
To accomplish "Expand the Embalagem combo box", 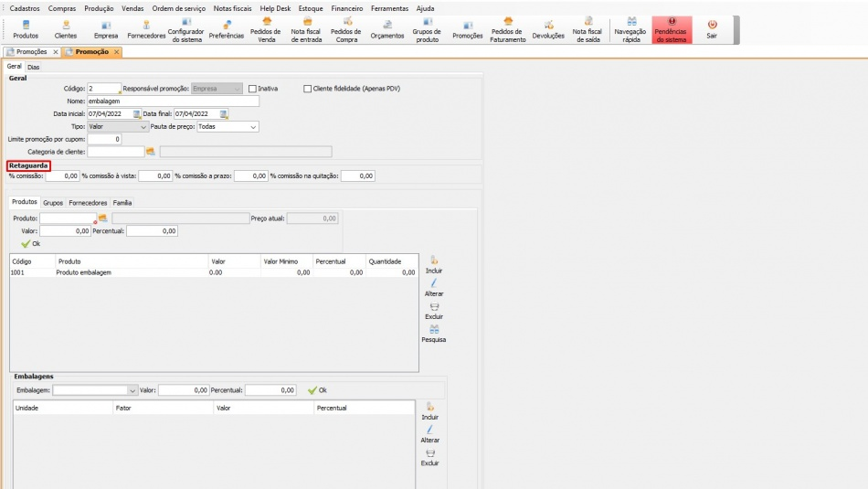I will tap(132, 390).
